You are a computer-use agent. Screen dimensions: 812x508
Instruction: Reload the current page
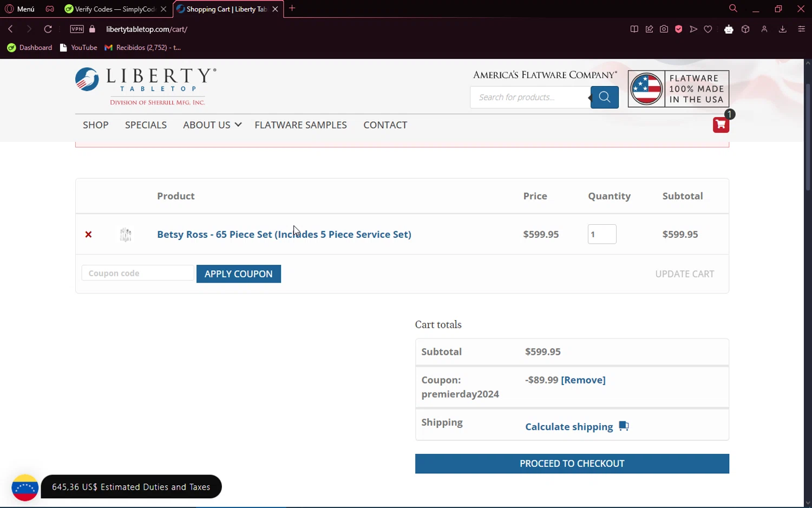point(48,29)
